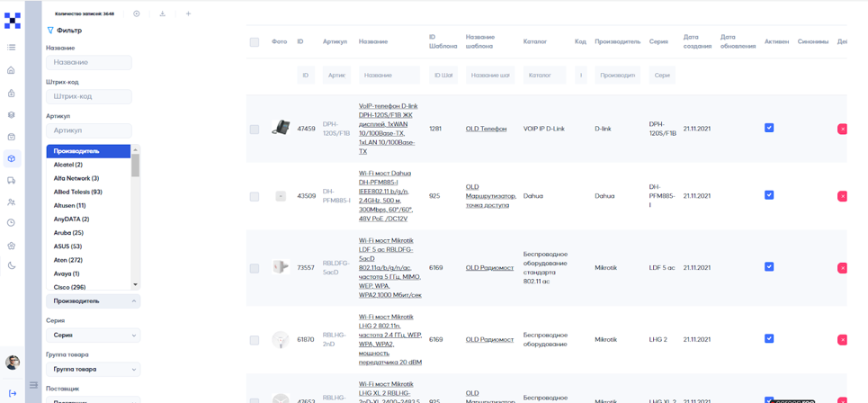This screenshot has height=403, width=868.
Task: Choose Avaya (1) in manufacturer list
Action: point(88,273)
